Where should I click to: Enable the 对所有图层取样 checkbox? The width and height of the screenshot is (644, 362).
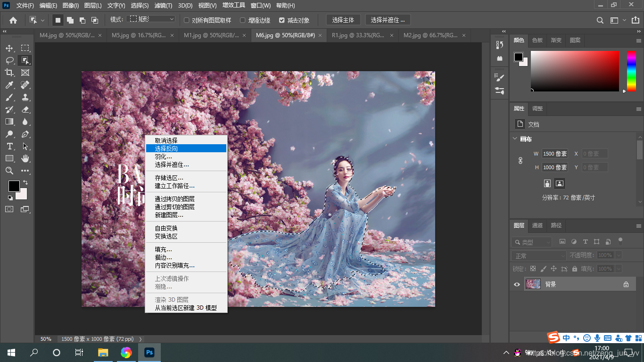(x=187, y=20)
